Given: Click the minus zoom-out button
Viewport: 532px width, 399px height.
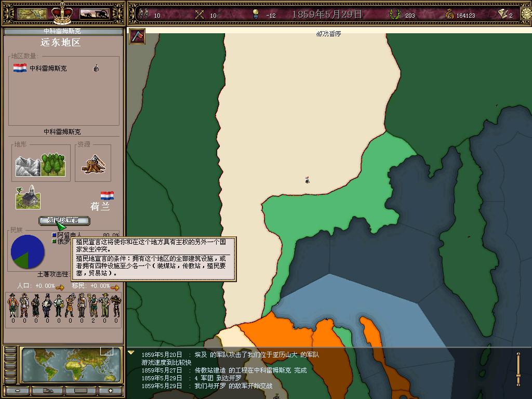Looking at the screenshot, I should [x=17, y=391].
